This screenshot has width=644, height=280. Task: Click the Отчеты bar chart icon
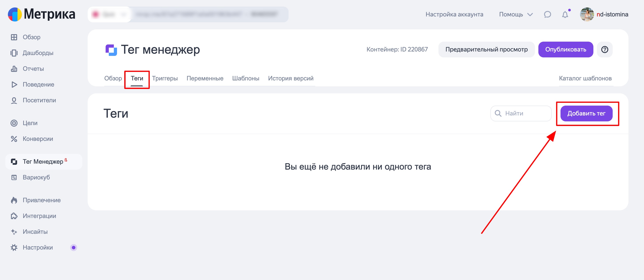(14, 69)
